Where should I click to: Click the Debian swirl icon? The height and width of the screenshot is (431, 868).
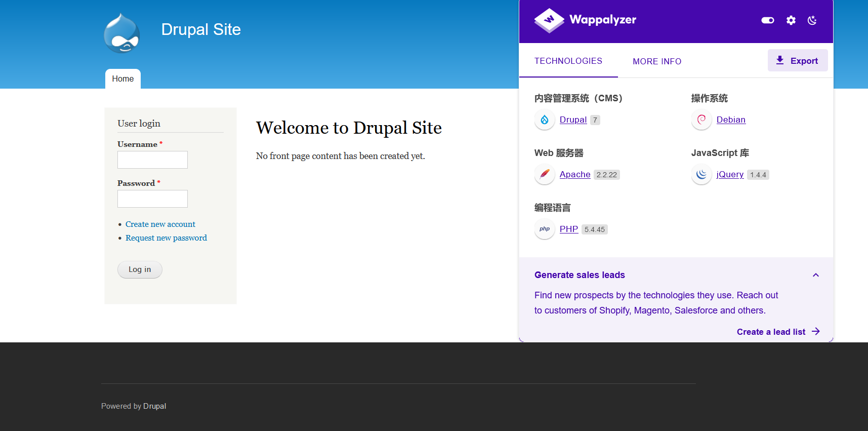click(x=701, y=120)
